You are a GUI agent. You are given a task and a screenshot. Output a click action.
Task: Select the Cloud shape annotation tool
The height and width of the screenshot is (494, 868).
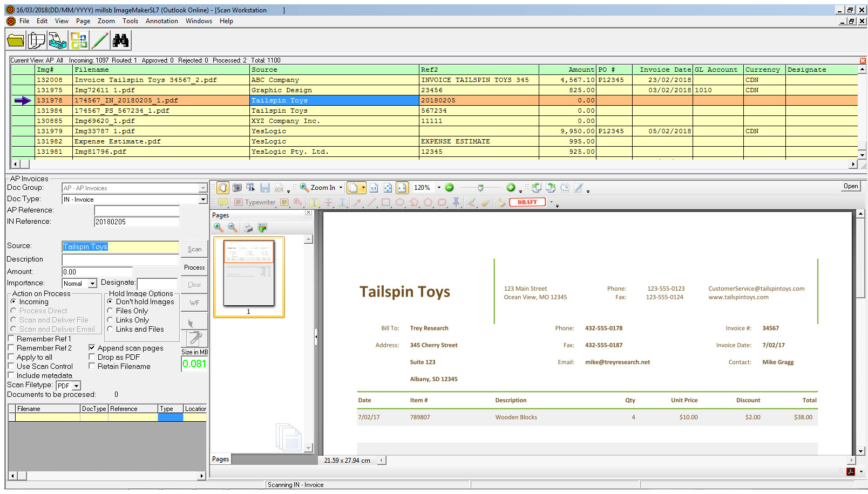(442, 202)
